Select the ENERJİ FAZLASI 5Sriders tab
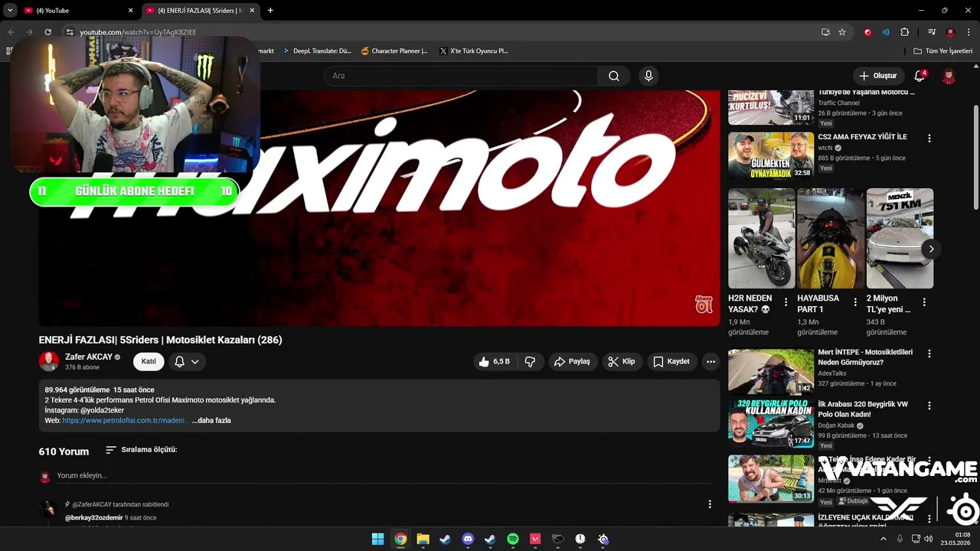 pyautogui.click(x=199, y=10)
